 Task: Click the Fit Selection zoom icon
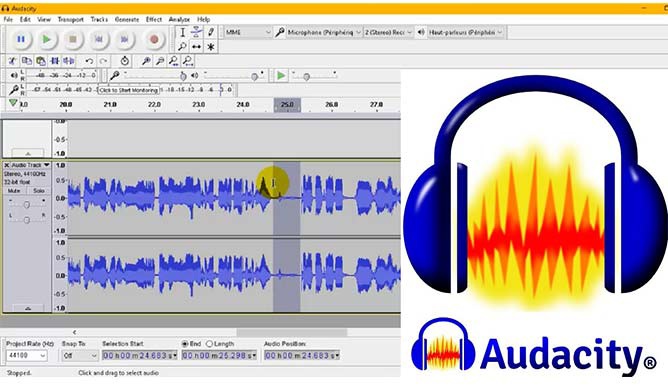[x=173, y=61]
